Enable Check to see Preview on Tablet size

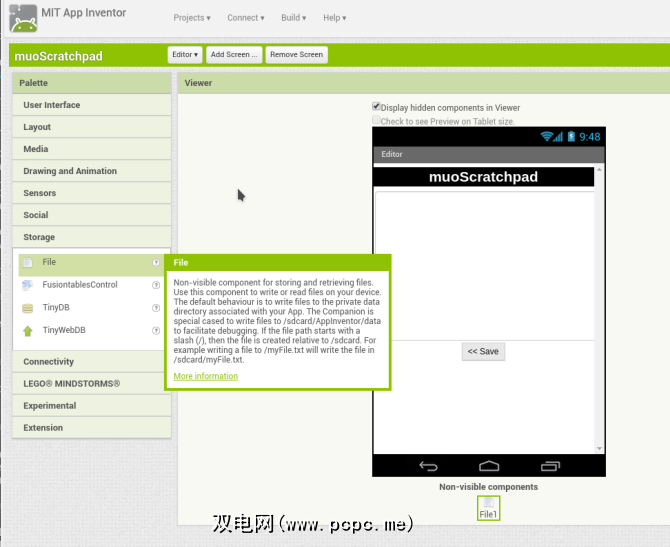coord(376,120)
